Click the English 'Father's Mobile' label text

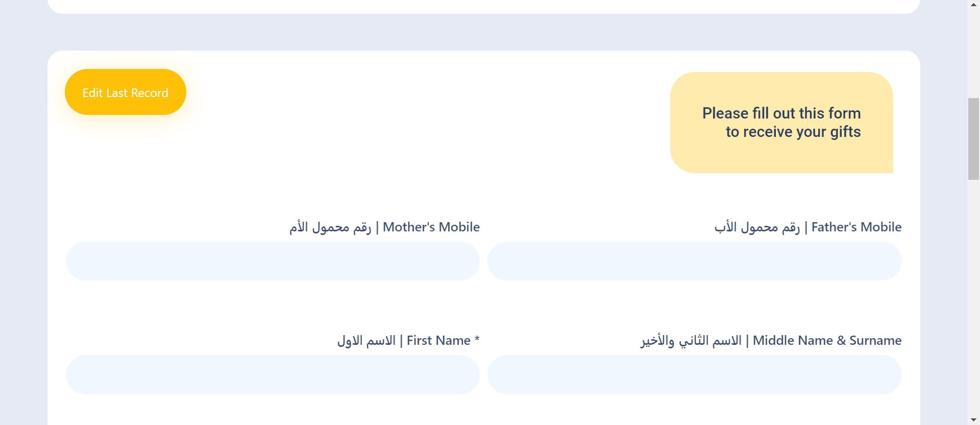tap(856, 227)
